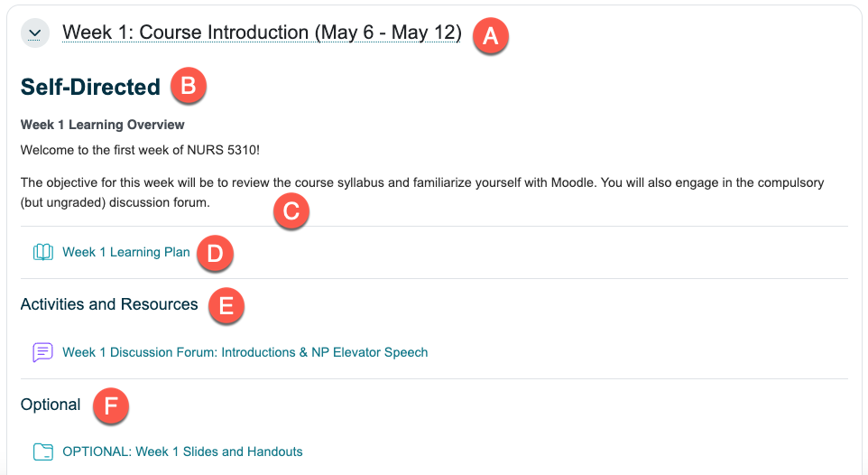Click the book icon beside Week 1 Learning Plan

[43, 253]
